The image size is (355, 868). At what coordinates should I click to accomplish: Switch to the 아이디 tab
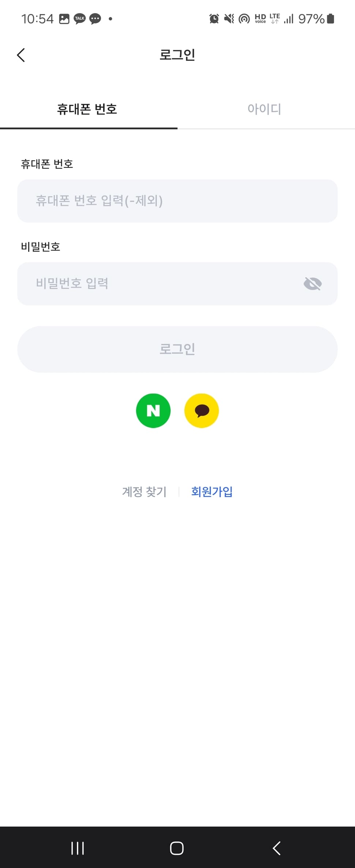(264, 109)
